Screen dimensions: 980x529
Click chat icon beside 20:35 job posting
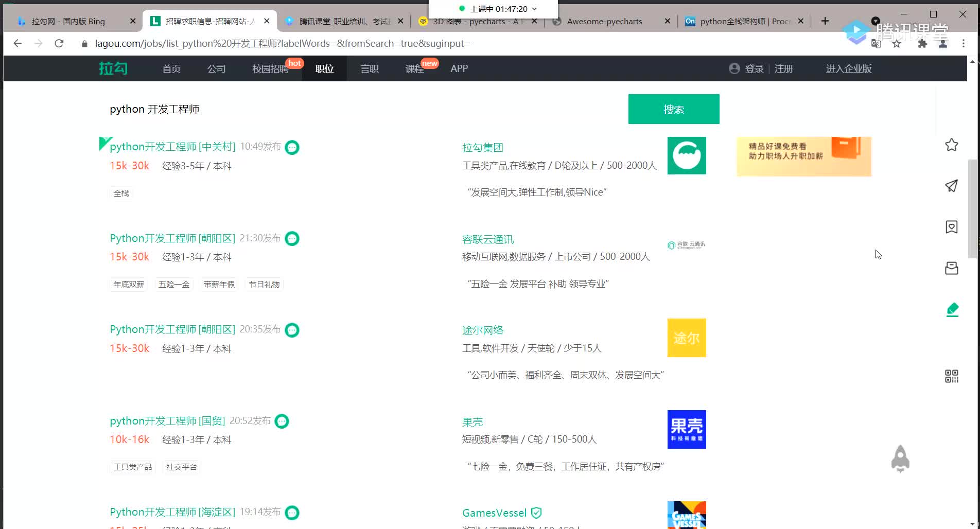pos(292,330)
